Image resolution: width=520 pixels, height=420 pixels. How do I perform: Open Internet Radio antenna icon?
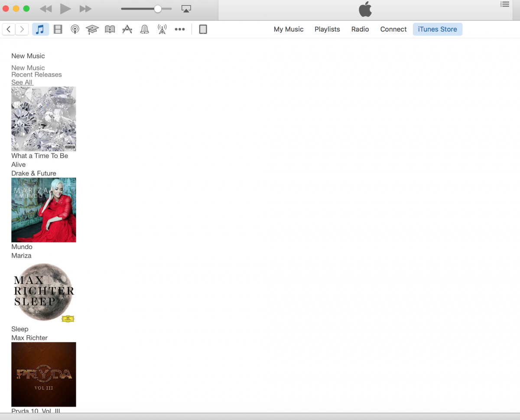click(x=162, y=29)
